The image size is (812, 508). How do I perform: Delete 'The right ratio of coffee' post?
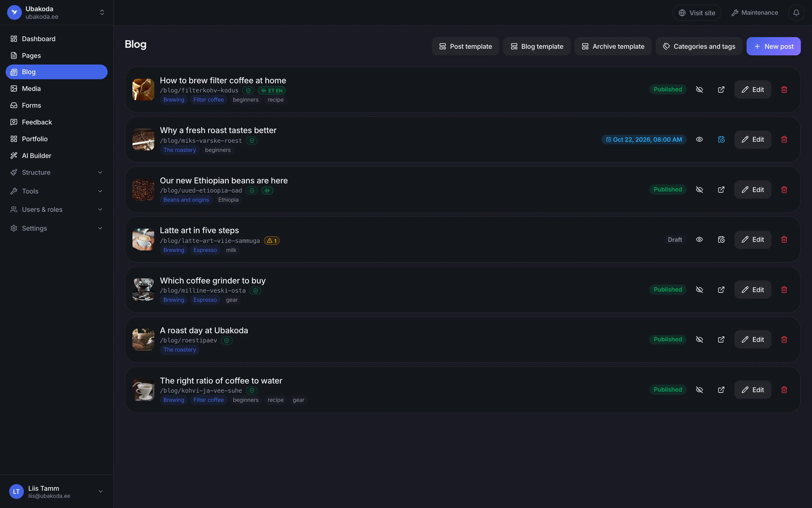784,390
